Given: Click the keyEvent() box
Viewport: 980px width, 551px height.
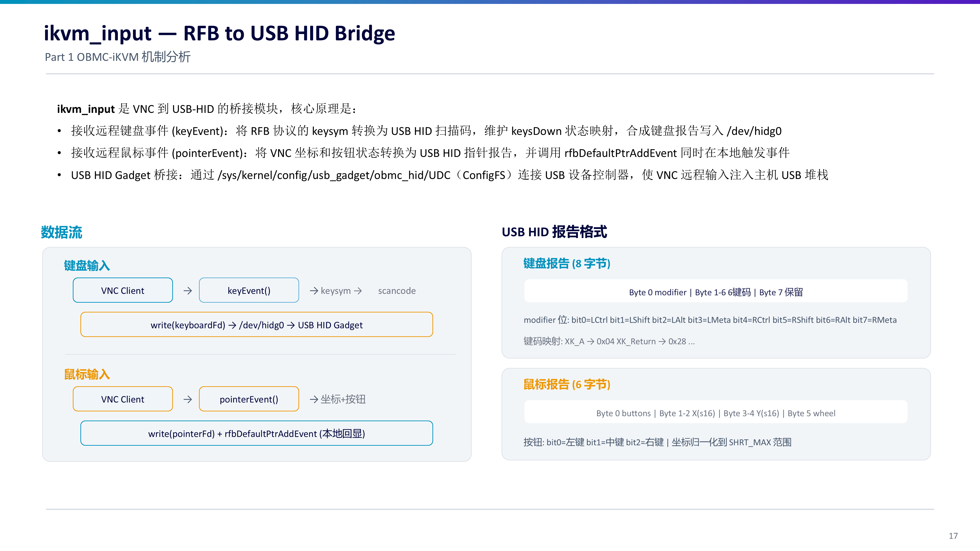Looking at the screenshot, I should 249,290.
